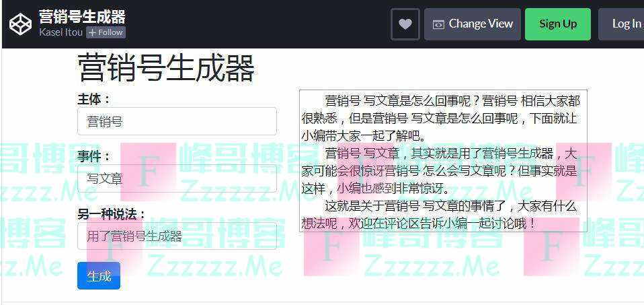Click the pen title in the dark header
Screen dimensions: 644x305
point(82,17)
